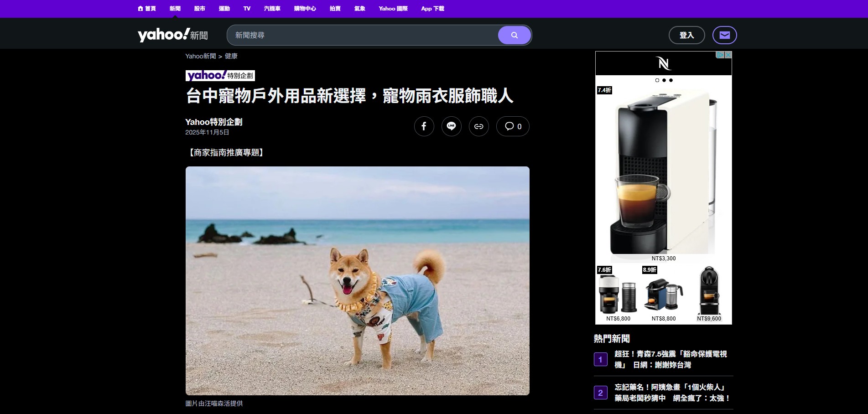Image resolution: width=868 pixels, height=414 pixels.
Task: Open Yahoo mail envelope icon
Action: pos(724,35)
